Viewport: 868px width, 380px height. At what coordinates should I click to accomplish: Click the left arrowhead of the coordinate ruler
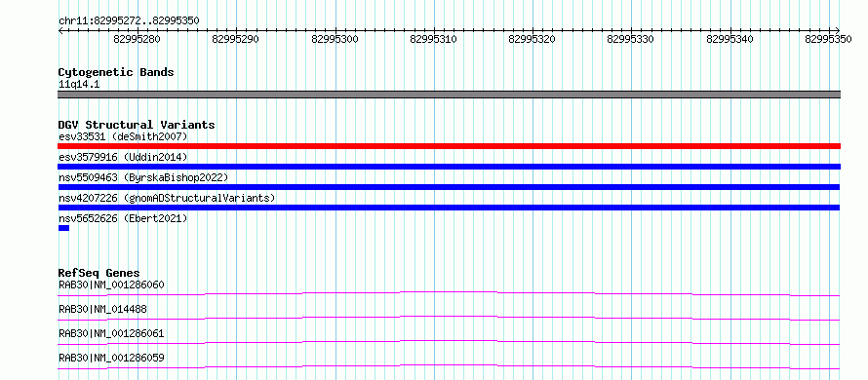(x=60, y=30)
